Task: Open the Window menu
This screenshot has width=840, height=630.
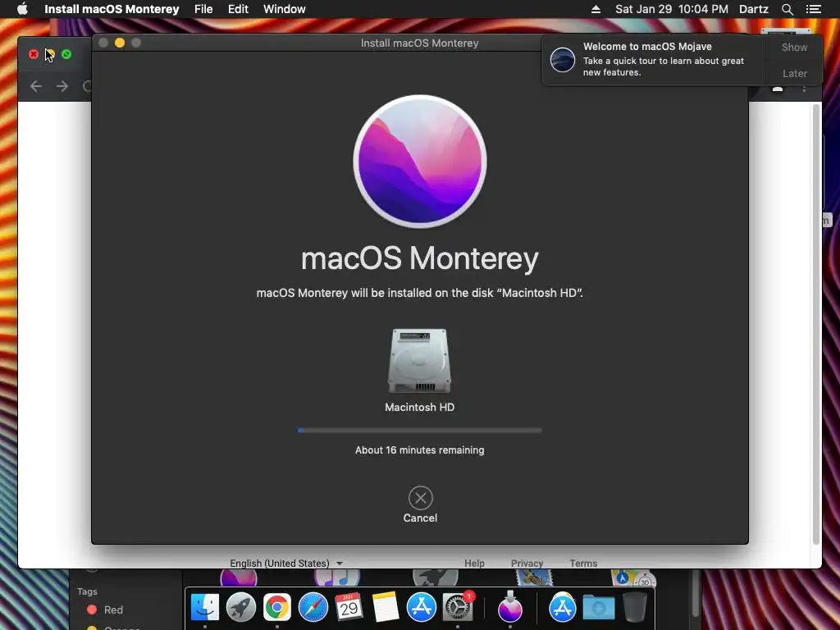Action: 285,9
